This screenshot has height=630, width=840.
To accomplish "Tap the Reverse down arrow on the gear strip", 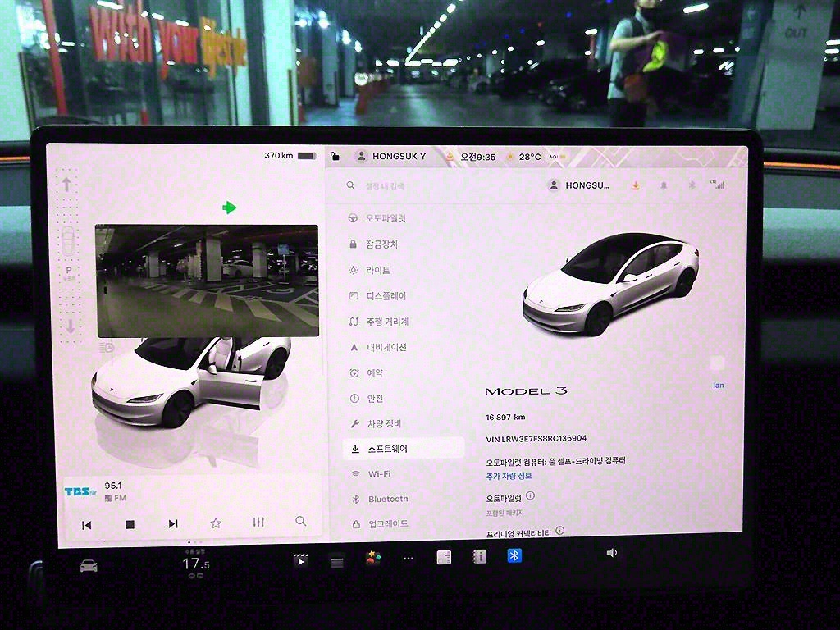I will point(71,326).
